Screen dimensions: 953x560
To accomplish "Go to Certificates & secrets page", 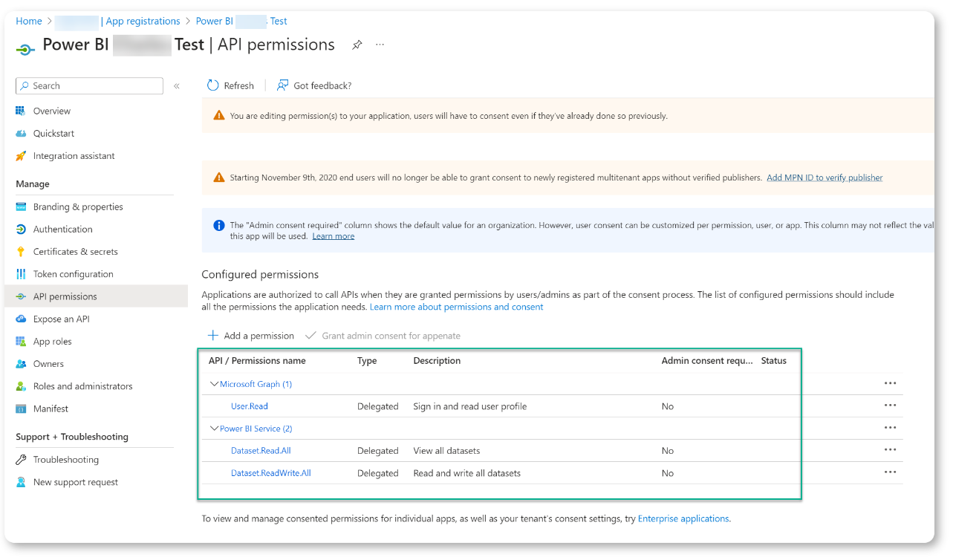I will pos(76,252).
